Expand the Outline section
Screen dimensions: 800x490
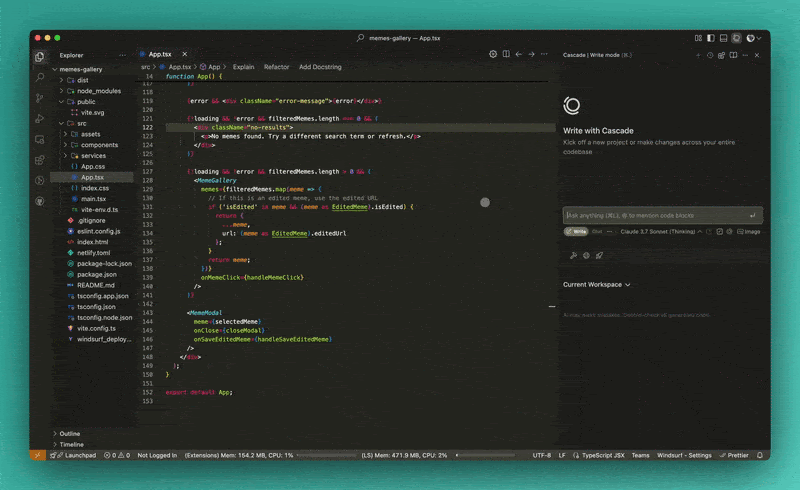69,433
